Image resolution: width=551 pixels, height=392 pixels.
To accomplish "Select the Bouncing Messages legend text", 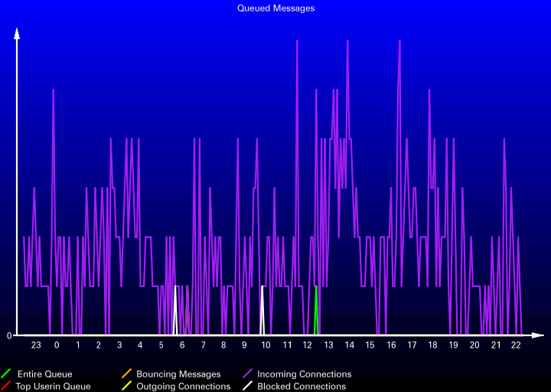I will coord(178,374).
